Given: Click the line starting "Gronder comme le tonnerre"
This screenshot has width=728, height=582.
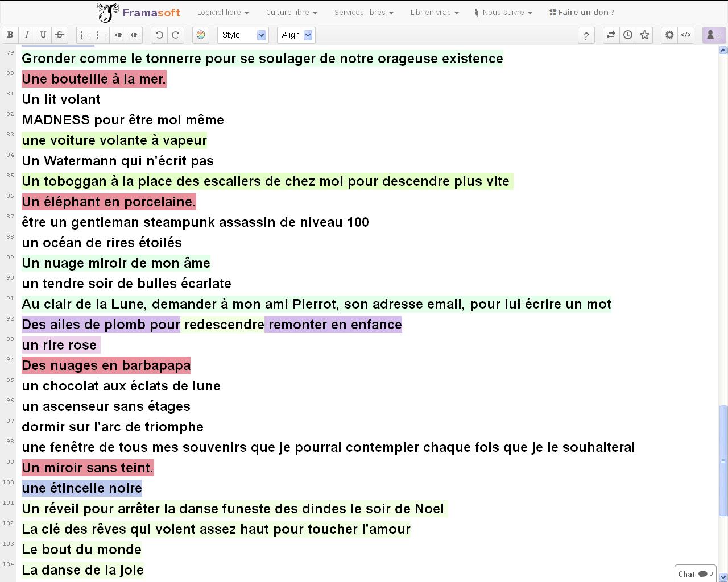Looking at the screenshot, I should 263,59.
